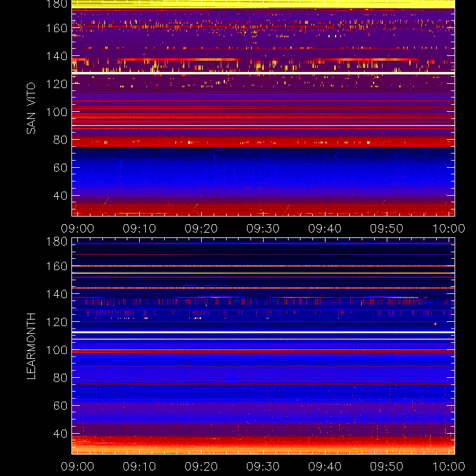Click 09:40 time label of San Vito plot

[x=325, y=228]
